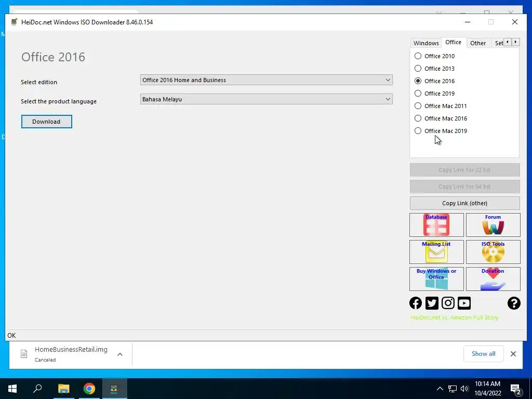Switch to the Other tab
This screenshot has height=399, width=532.
point(478,43)
